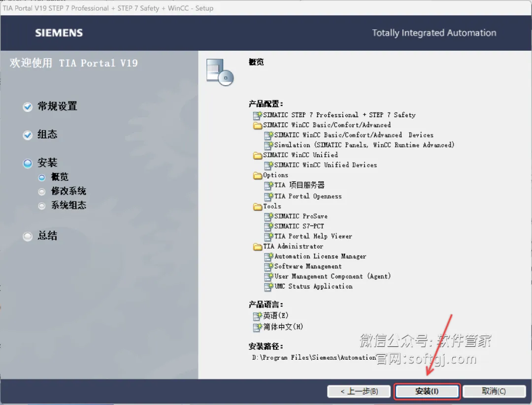This screenshot has height=405, width=532.
Task: Open the 常规设置 step label
Action: (x=57, y=106)
